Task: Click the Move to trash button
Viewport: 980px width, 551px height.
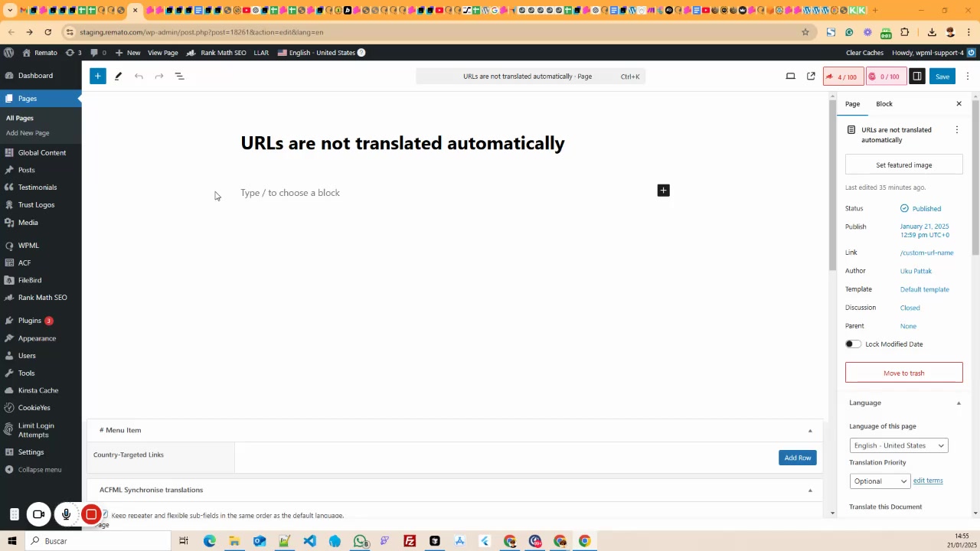Action: (x=903, y=373)
